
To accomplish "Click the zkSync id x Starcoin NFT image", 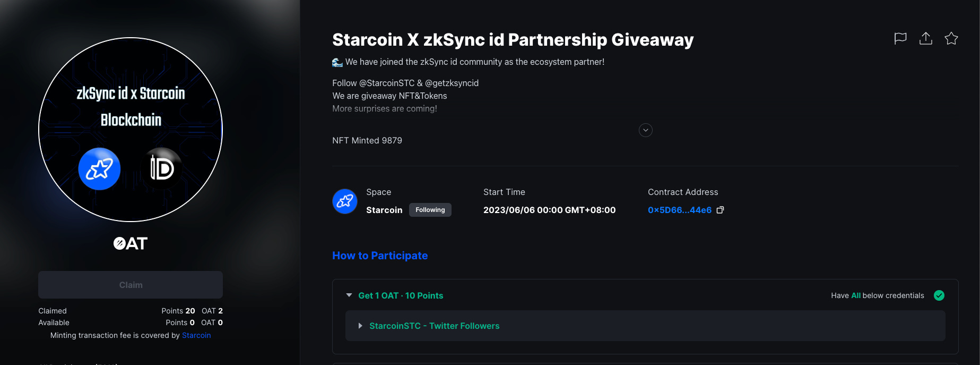I will tap(131, 130).
